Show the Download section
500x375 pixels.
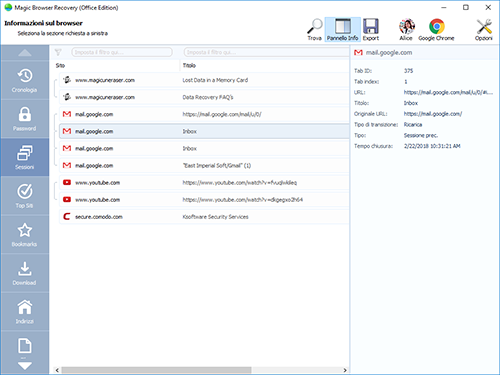click(x=25, y=273)
